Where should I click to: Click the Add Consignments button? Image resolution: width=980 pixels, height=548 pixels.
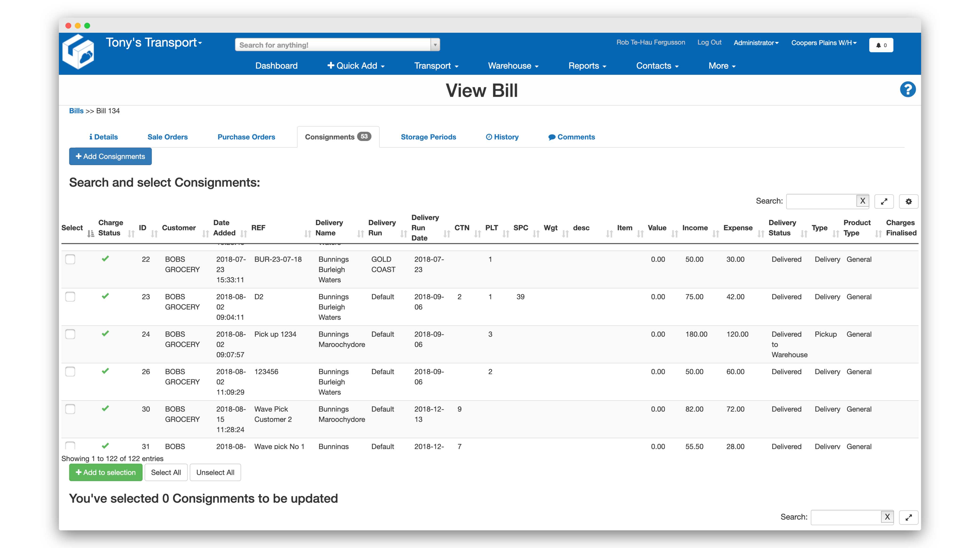[x=110, y=156]
